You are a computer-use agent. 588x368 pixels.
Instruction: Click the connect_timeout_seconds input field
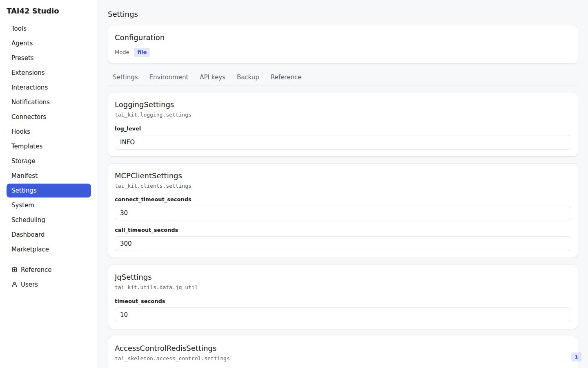click(343, 213)
